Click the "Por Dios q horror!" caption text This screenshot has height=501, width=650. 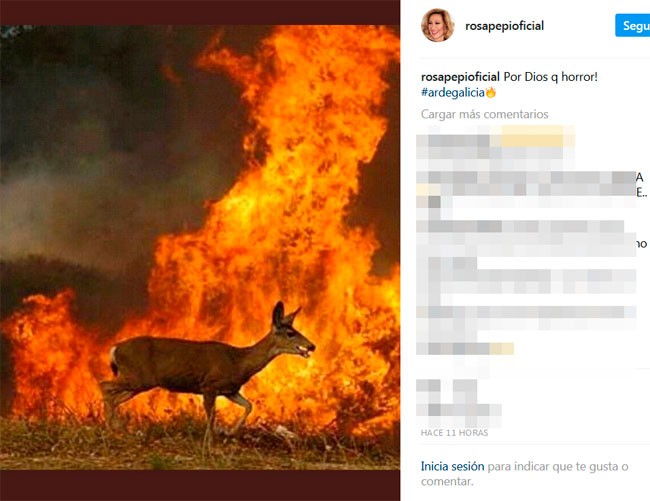coord(551,77)
